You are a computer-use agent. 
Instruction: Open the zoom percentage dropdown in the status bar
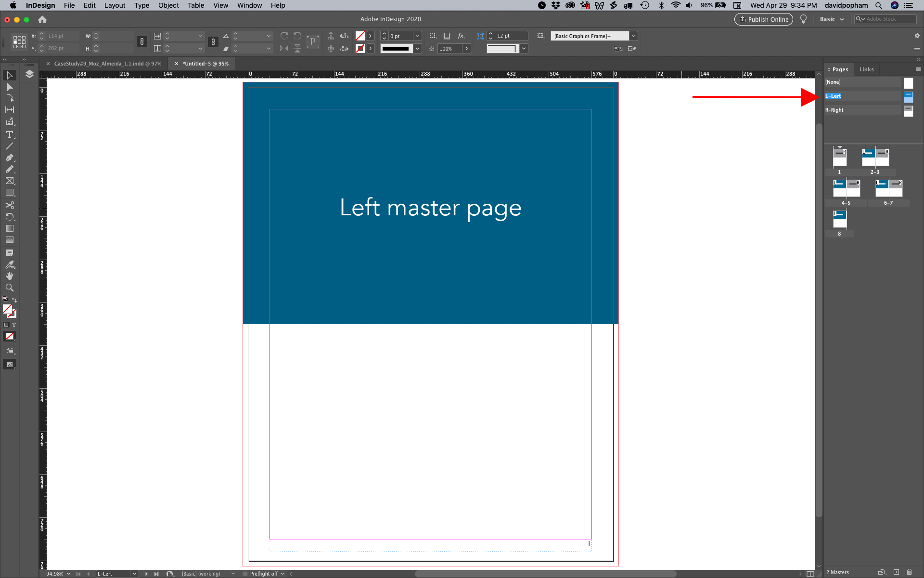[x=69, y=574]
